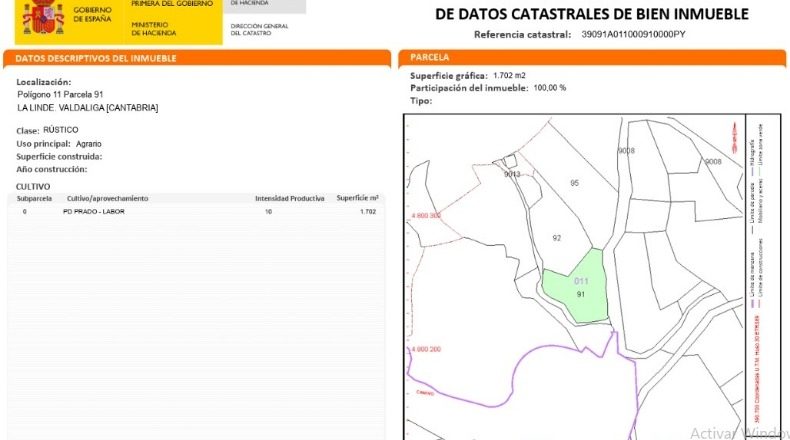The image size is (790, 440).
Task: Click the UTM coordinate label '4.800.300'
Action: pyautogui.click(x=426, y=216)
